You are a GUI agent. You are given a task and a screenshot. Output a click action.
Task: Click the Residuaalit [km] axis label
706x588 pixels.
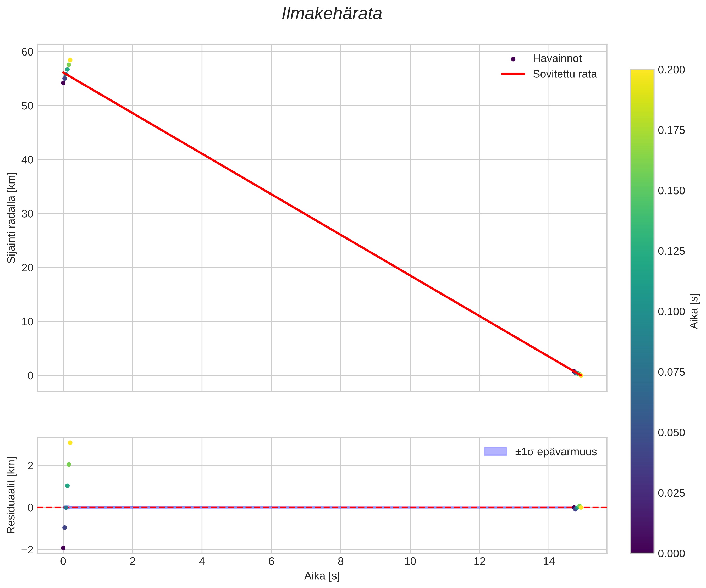click(x=12, y=495)
